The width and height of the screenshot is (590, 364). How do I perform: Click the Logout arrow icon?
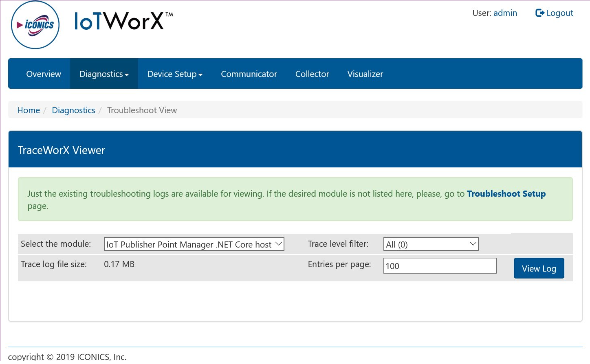(x=539, y=13)
